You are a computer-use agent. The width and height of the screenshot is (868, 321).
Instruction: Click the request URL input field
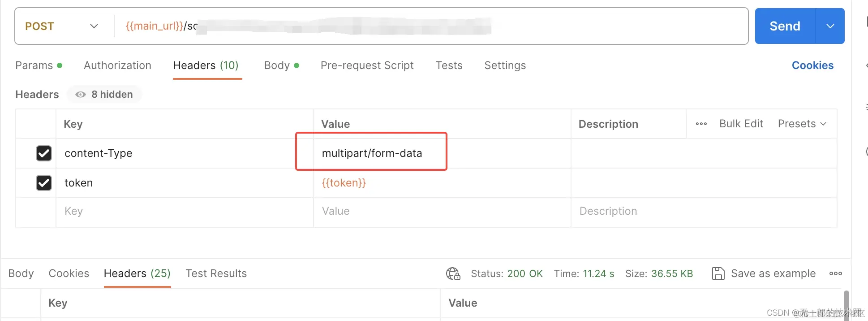pyautogui.click(x=431, y=26)
